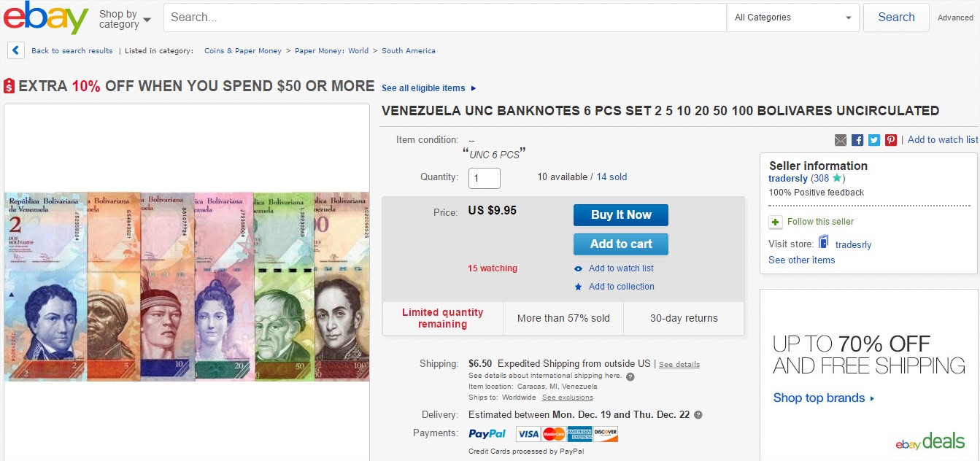Go to Coins & Paper Money breadcrumb
Image resolution: width=980 pixels, height=461 pixels.
coord(243,51)
